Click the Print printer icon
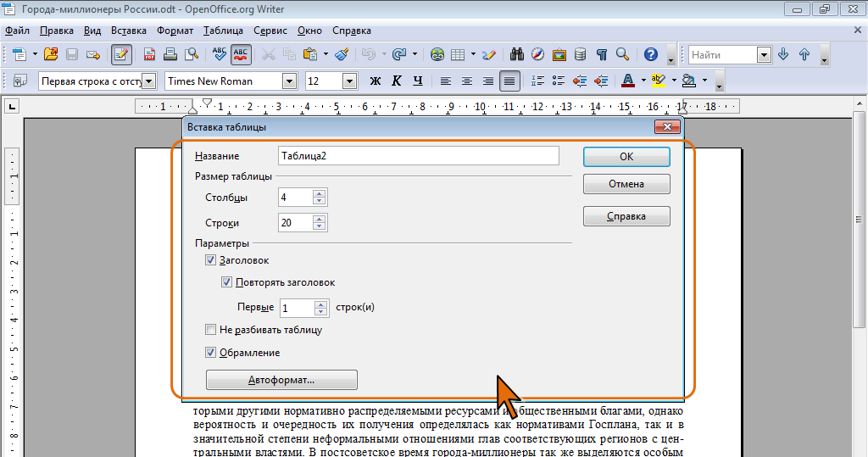868x457 pixels. (x=170, y=54)
